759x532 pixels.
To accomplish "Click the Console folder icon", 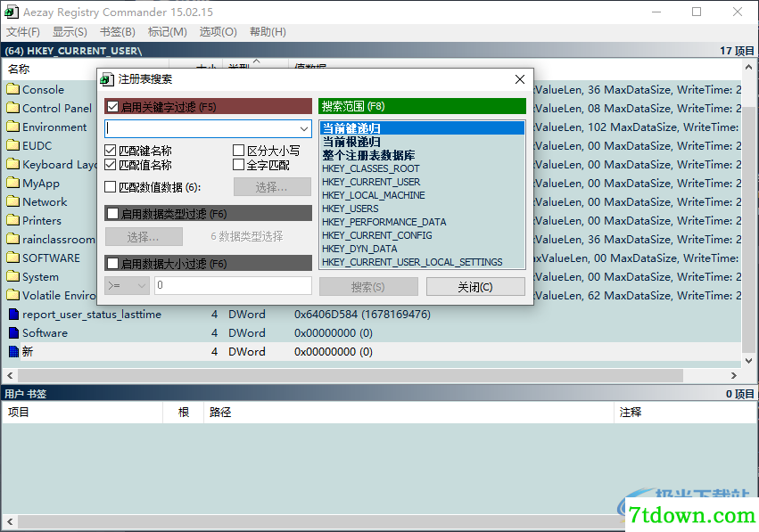I will [13, 89].
